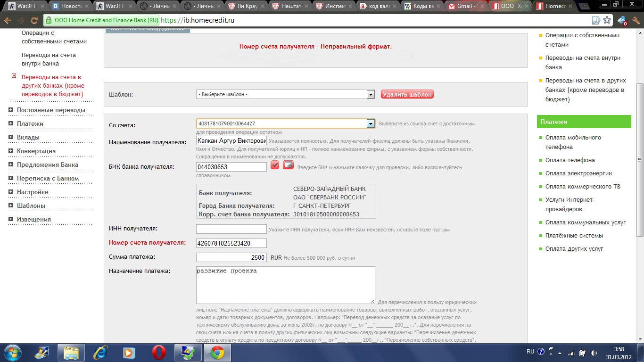Open Переводы на счета внутри банка left link

49,59
